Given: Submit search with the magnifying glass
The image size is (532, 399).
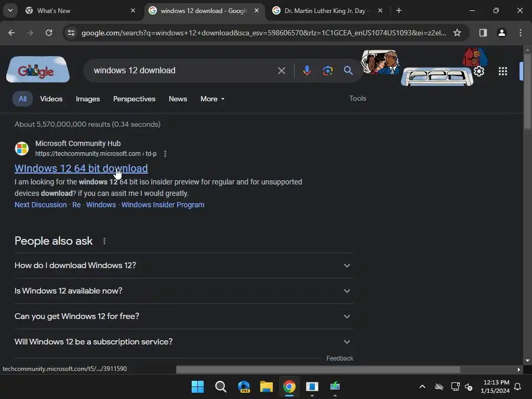Looking at the screenshot, I should [348, 71].
